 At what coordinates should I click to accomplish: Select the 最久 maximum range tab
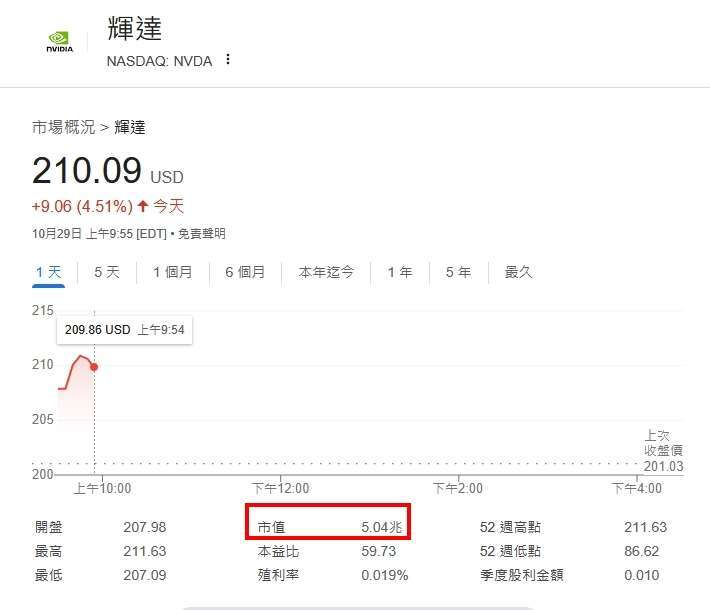pos(518,272)
